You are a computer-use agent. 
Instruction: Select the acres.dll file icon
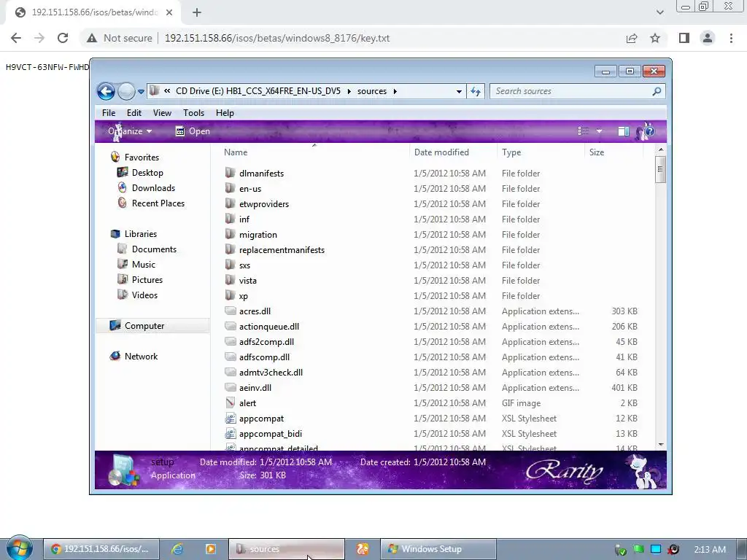(x=230, y=311)
